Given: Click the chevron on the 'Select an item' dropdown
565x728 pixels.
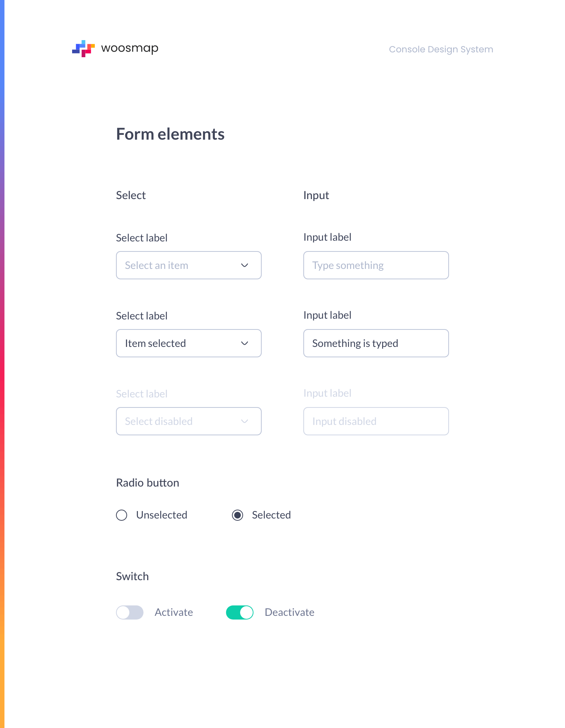Looking at the screenshot, I should point(245,265).
